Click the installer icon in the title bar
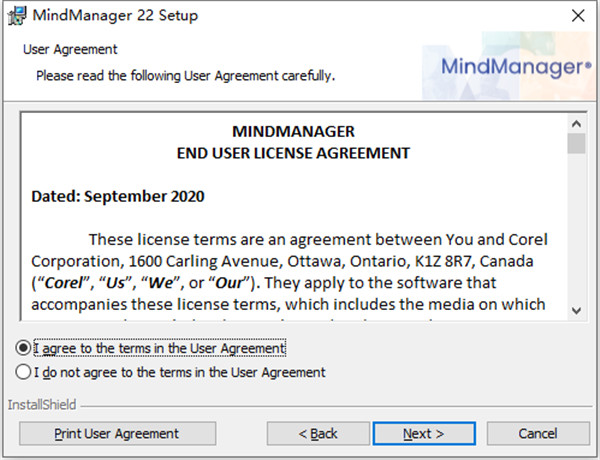Viewport: 600px width, 460px height. coord(17,16)
